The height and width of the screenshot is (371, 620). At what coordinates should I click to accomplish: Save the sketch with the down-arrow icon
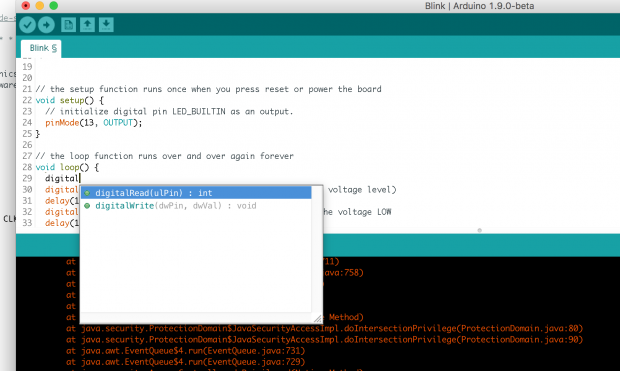click(x=106, y=25)
